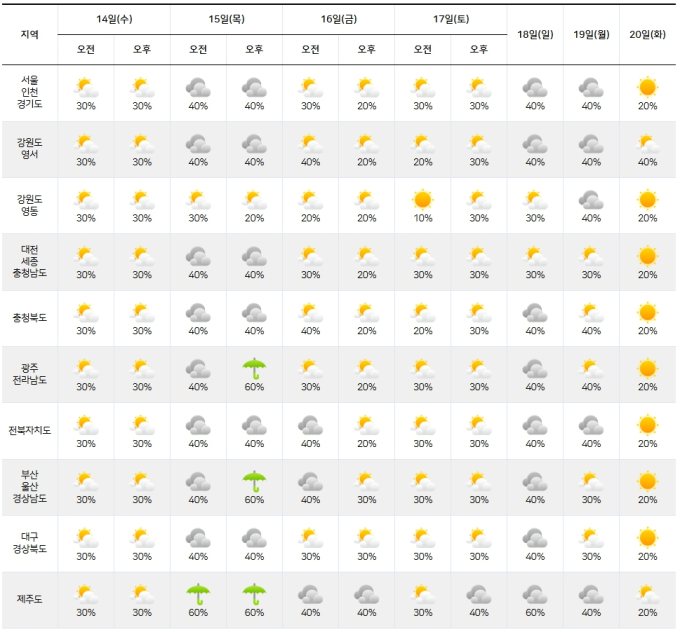Click the 지역 column header

tap(29, 34)
